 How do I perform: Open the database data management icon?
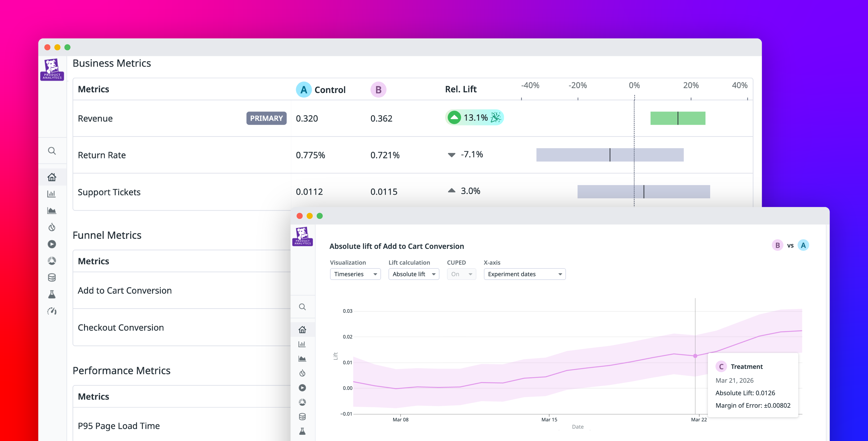click(52, 277)
